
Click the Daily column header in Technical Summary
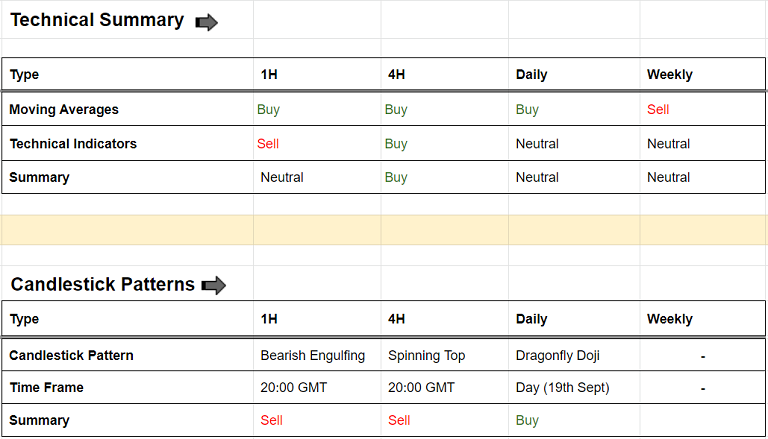click(532, 75)
